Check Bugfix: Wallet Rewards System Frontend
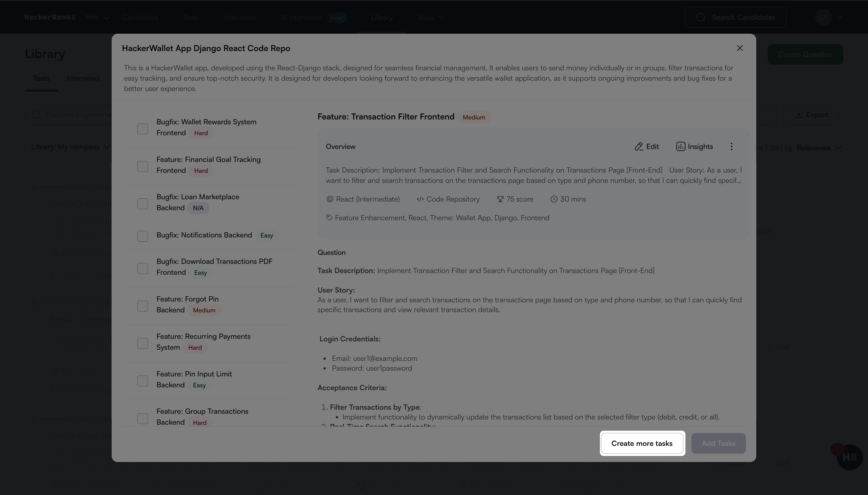This screenshot has height=495, width=868. (142, 129)
